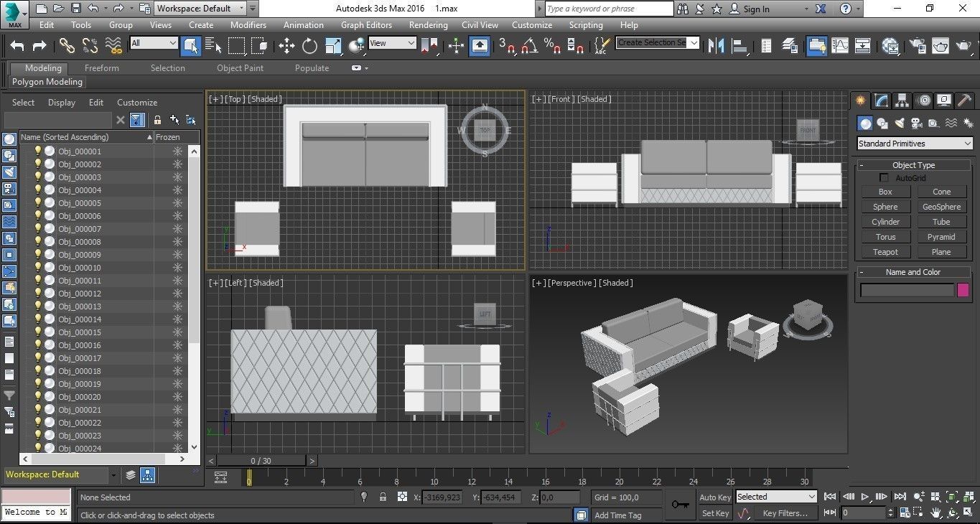
Task: Switch to the Hierarchy command panel tab
Action: [902, 100]
